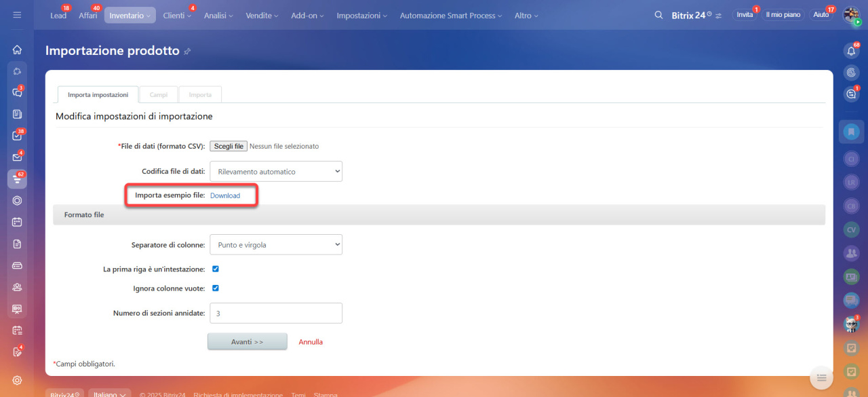Click the home icon in the left sidebar
The width and height of the screenshot is (868, 397).
tap(17, 50)
